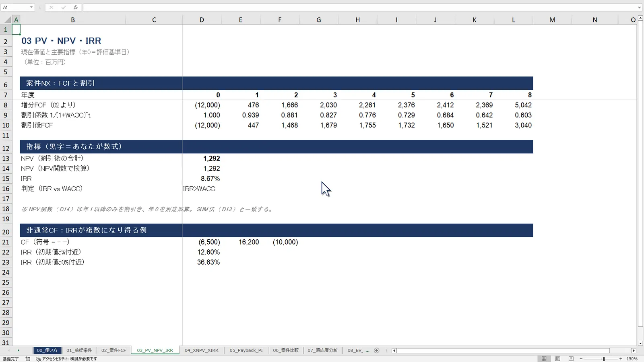This screenshot has height=362, width=644.
Task: Switch to 01_前提条件 sheet tab
Action: (x=79, y=350)
